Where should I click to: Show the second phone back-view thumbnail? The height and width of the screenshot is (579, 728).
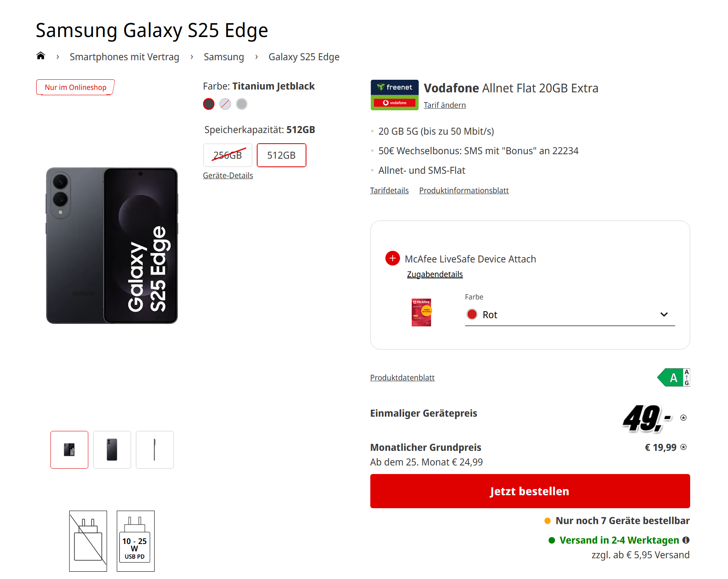coord(112,450)
